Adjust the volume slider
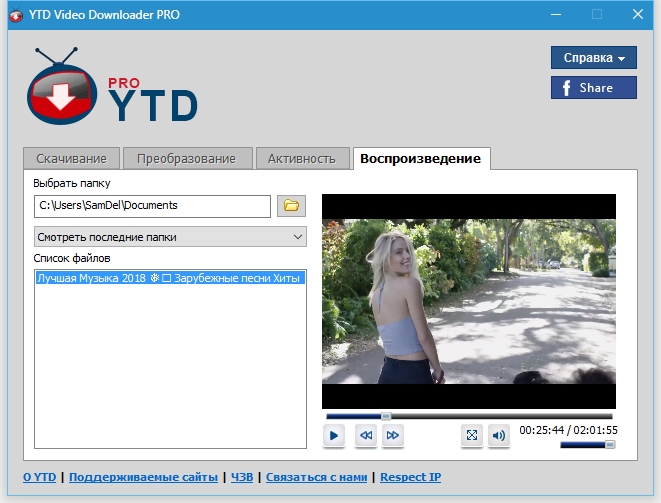The image size is (661, 503). click(x=588, y=445)
